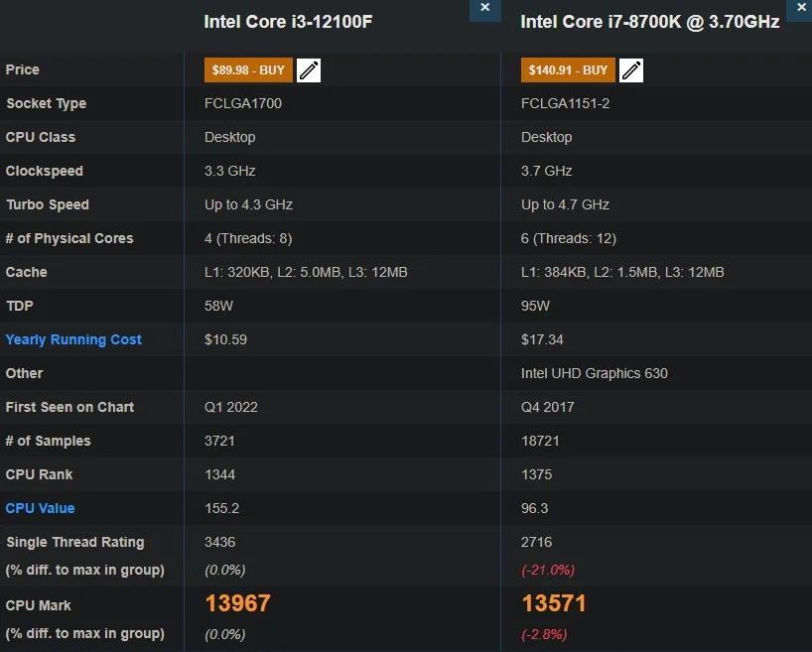Edit price pencil icon for i3-12100F

[309, 70]
